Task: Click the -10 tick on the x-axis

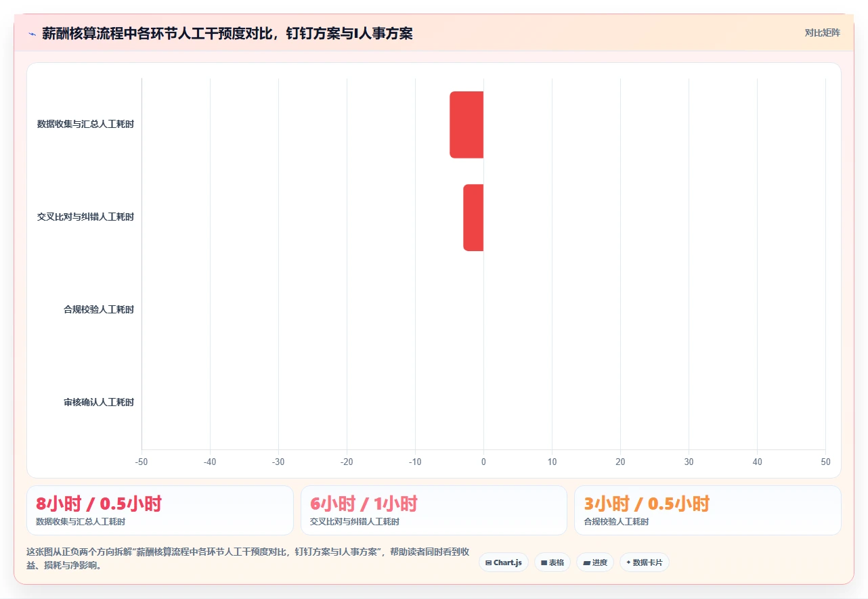Action: (x=415, y=462)
